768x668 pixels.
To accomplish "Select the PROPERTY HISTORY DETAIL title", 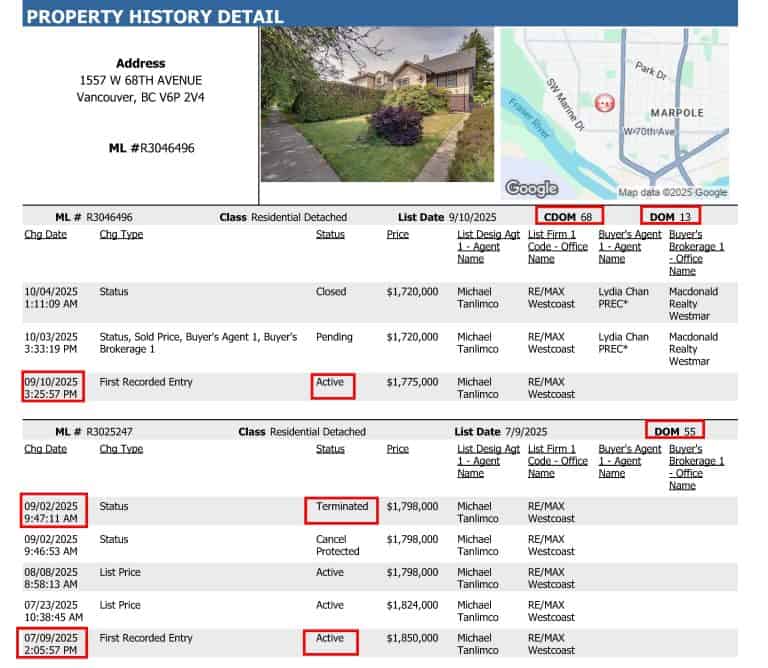I will [155, 17].
